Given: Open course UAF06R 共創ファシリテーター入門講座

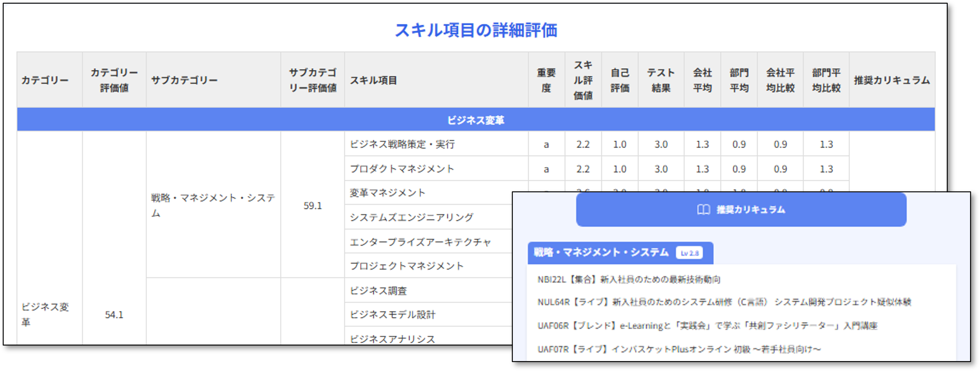Looking at the screenshot, I should tap(707, 326).
